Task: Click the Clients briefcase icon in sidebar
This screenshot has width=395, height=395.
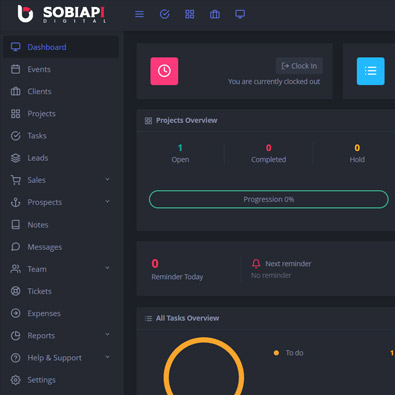Action: [x=16, y=91]
